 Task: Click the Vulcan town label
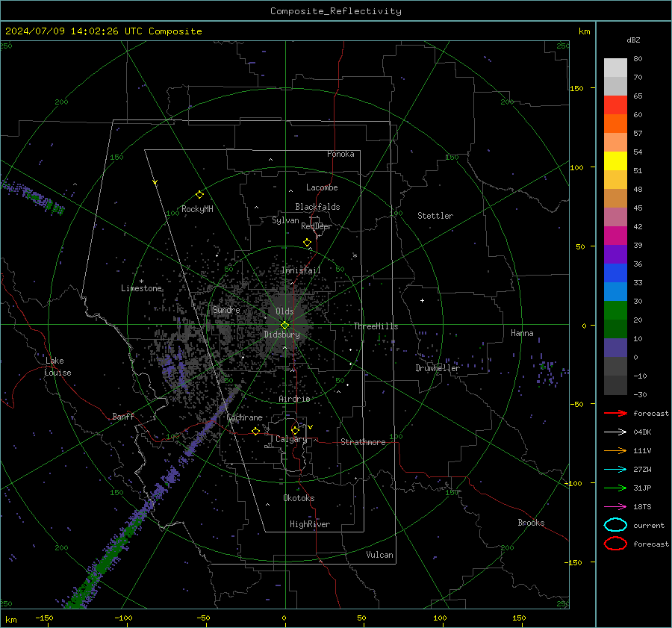[379, 555]
